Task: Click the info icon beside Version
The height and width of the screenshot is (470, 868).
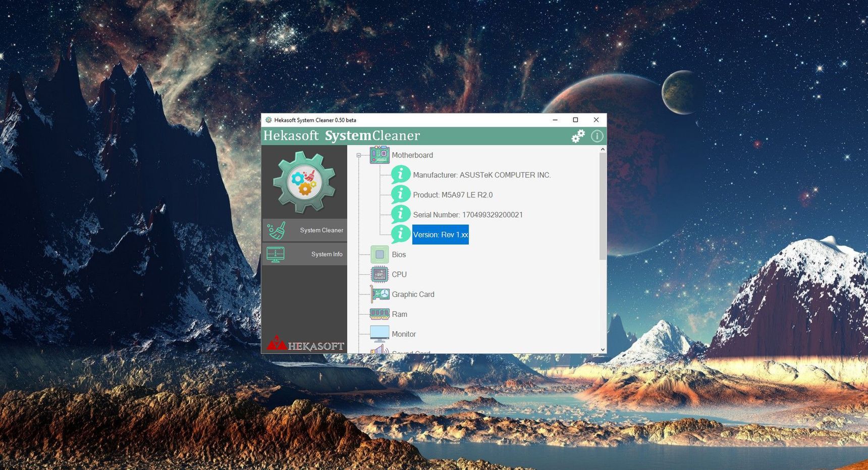Action: coord(401,234)
